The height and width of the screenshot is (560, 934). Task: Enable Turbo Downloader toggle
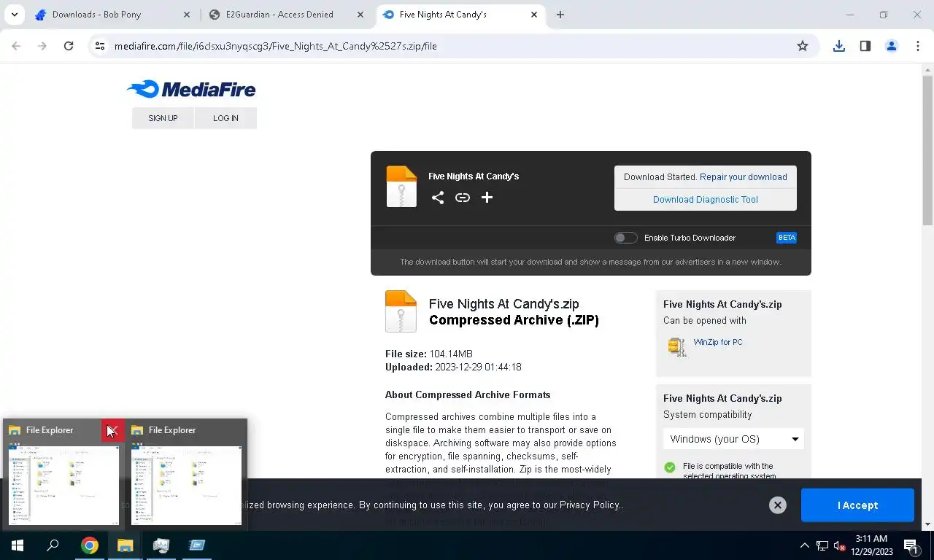point(625,238)
